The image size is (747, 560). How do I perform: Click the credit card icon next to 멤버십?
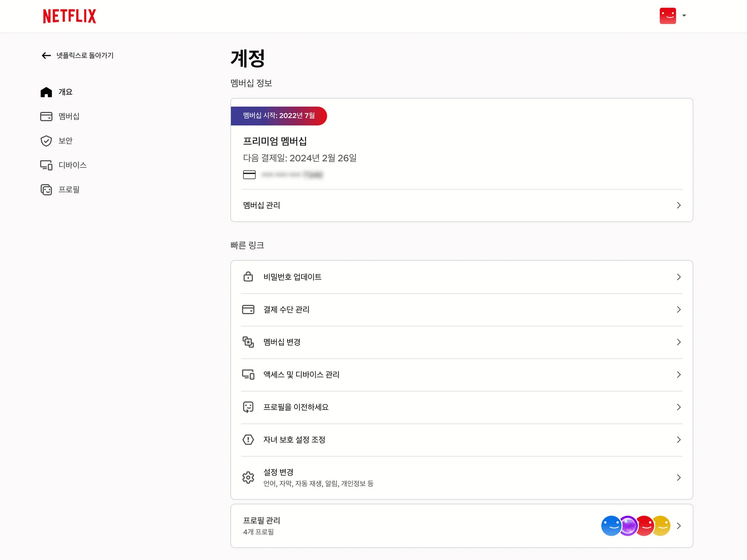tap(46, 116)
